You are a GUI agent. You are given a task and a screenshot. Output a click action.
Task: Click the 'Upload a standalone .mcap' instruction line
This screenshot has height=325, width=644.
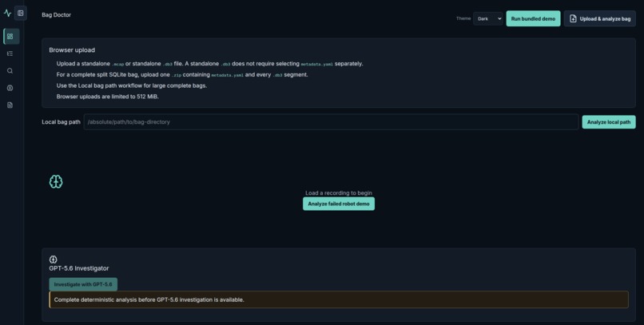coord(210,64)
